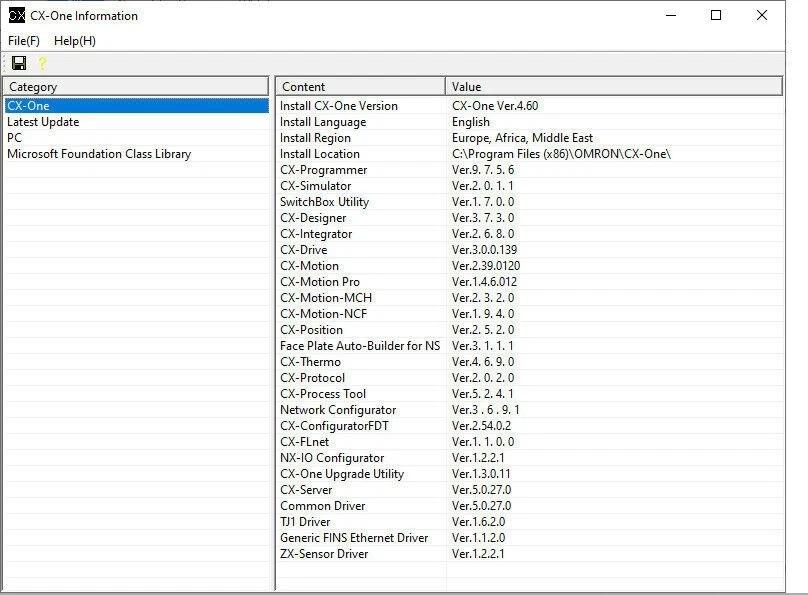Open the Help(H) menu

click(75, 40)
